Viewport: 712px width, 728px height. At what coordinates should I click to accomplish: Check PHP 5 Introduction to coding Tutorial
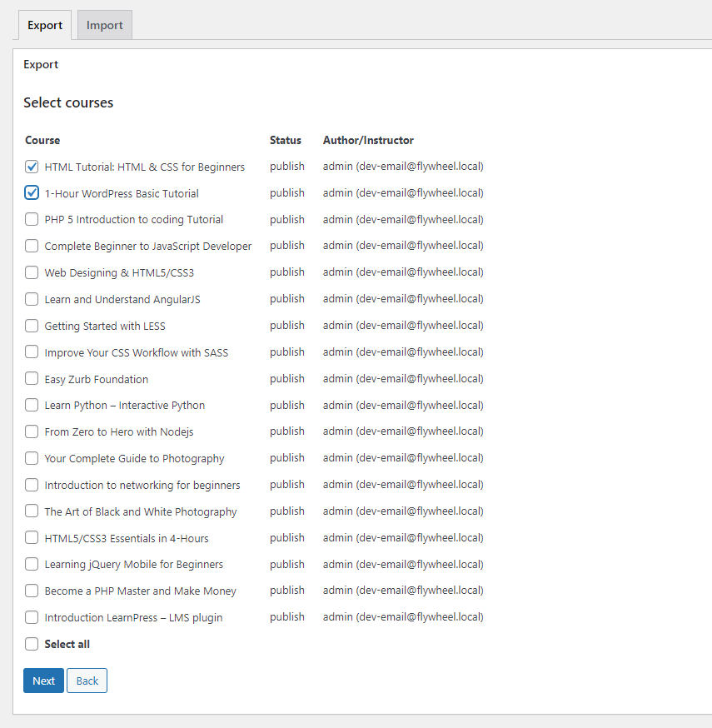(32, 219)
